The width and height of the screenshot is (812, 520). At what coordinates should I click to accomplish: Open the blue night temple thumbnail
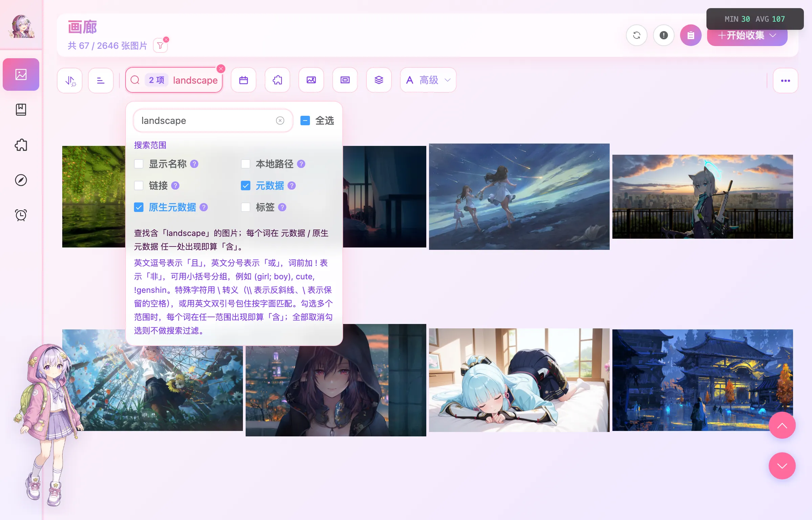[x=703, y=380]
